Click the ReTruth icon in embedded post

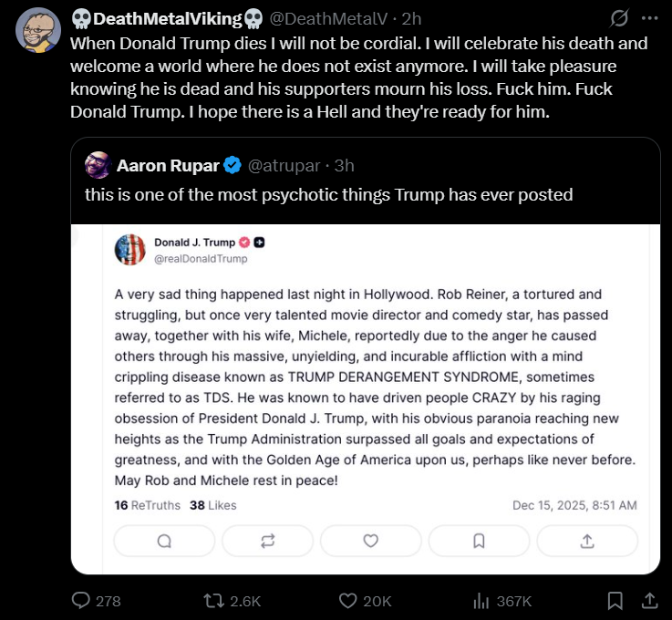click(267, 541)
